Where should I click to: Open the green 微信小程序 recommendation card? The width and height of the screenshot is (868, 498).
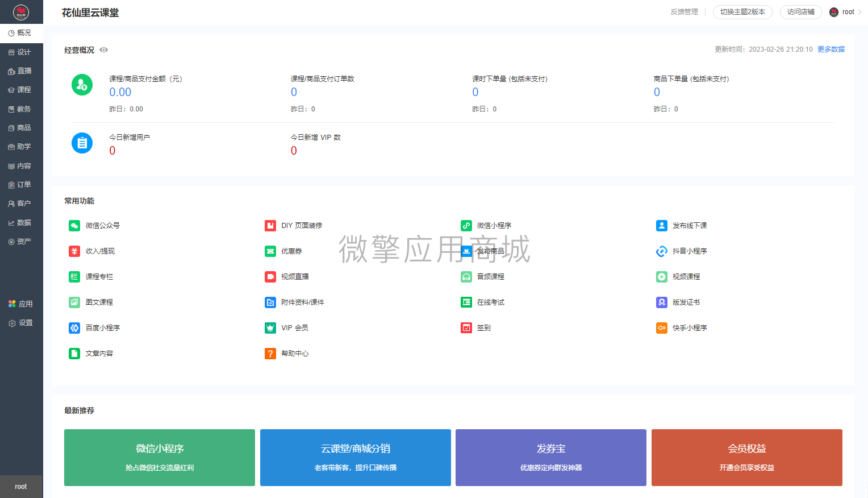[160, 458]
